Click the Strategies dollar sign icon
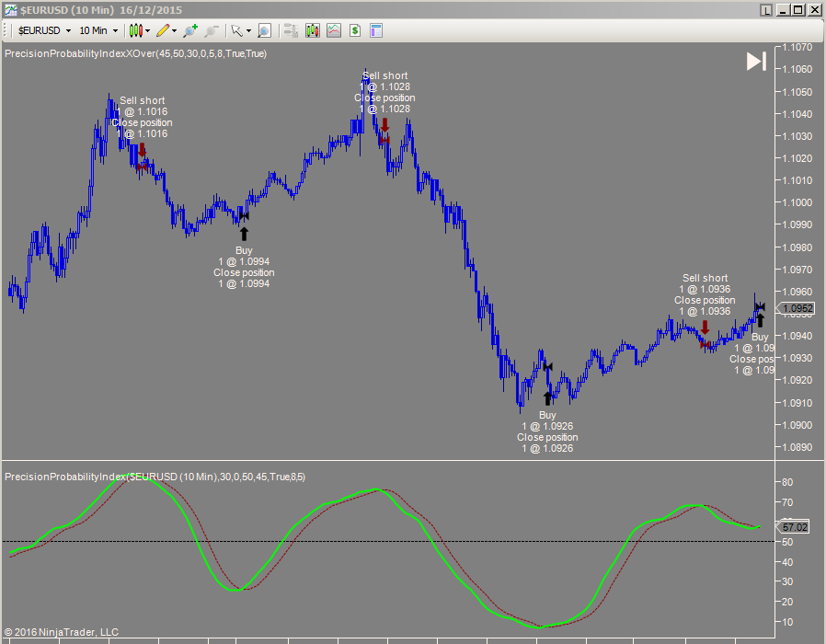Viewport: 826px width, 644px height. coord(354,30)
